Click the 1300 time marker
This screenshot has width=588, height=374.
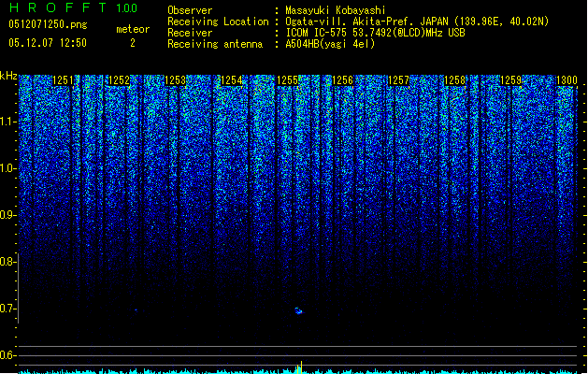pyautogui.click(x=566, y=80)
